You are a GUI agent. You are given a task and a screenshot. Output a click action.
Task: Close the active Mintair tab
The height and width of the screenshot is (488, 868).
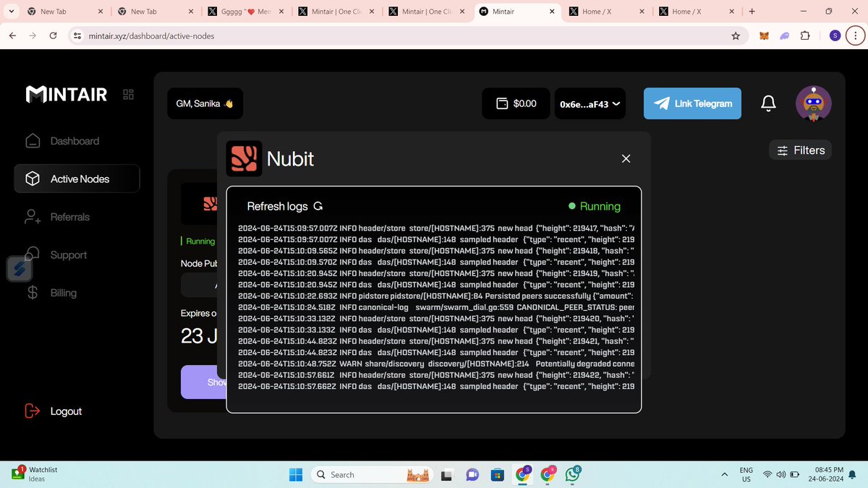click(551, 12)
